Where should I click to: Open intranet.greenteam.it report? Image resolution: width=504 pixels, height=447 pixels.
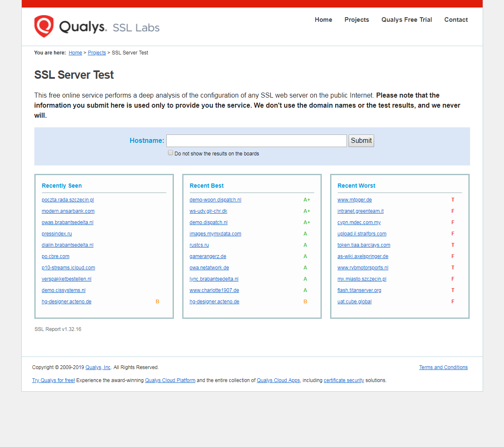point(361,211)
